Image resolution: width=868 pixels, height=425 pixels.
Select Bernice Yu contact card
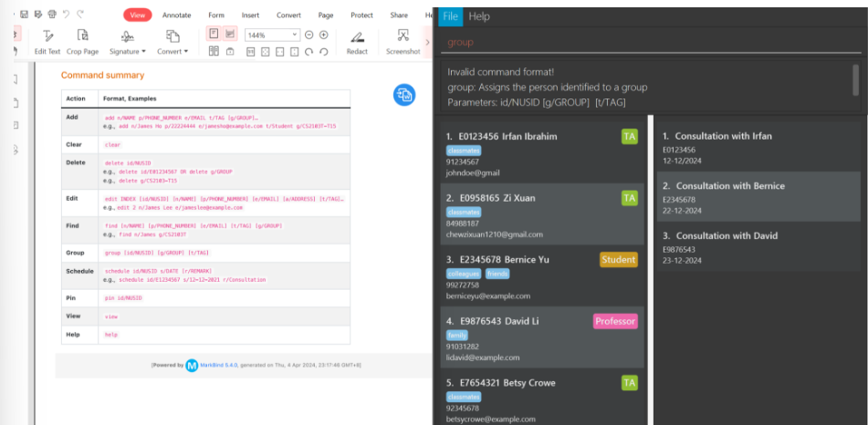542,275
